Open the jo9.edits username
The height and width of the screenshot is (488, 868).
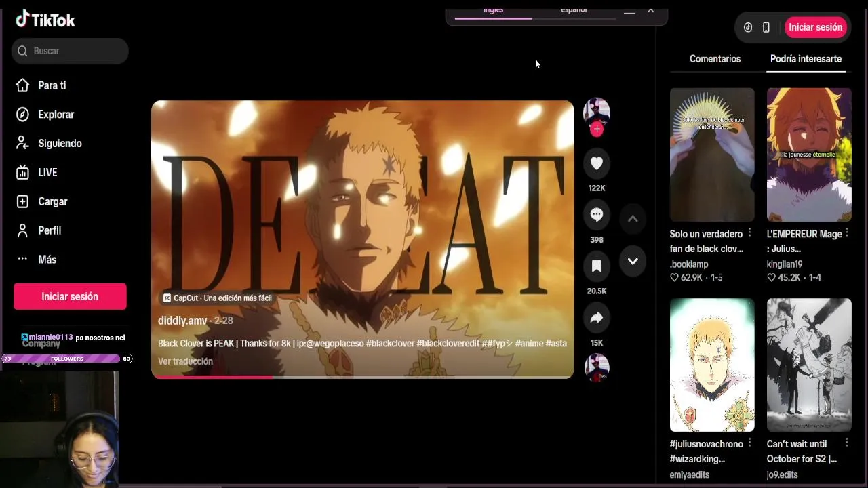pos(783,475)
